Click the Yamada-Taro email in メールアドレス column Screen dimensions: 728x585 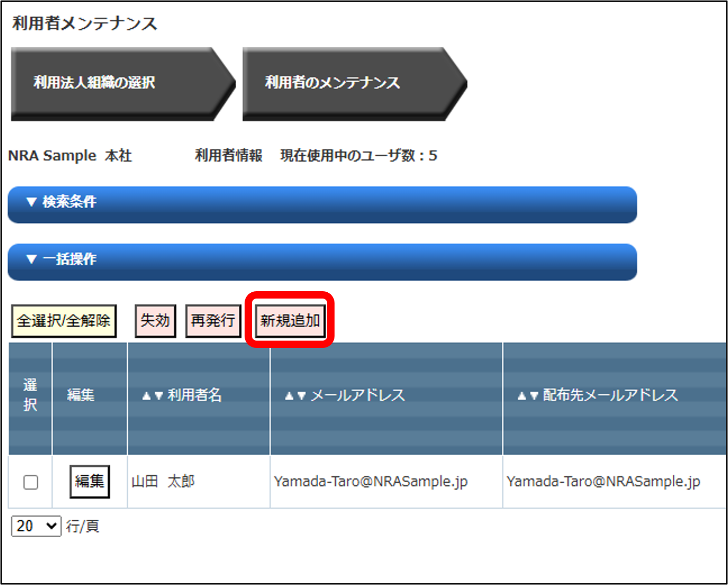click(x=371, y=481)
